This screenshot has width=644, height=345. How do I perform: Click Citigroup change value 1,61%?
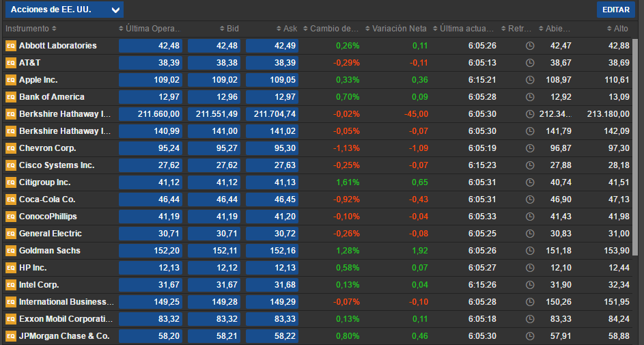pos(348,182)
